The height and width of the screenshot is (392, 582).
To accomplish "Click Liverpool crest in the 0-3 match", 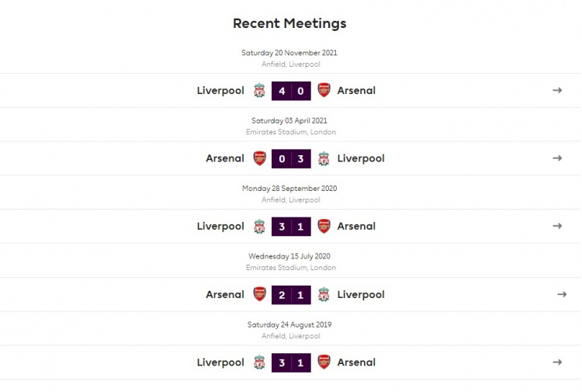I will tap(324, 158).
